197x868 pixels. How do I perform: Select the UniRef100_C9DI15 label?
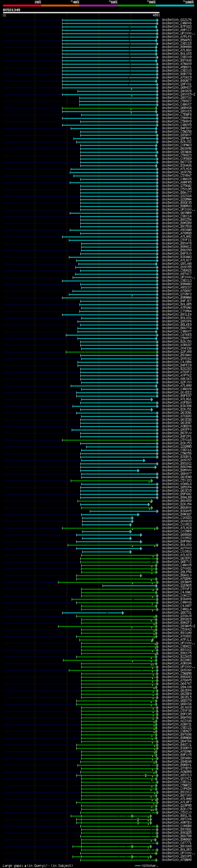tap(177, 43)
